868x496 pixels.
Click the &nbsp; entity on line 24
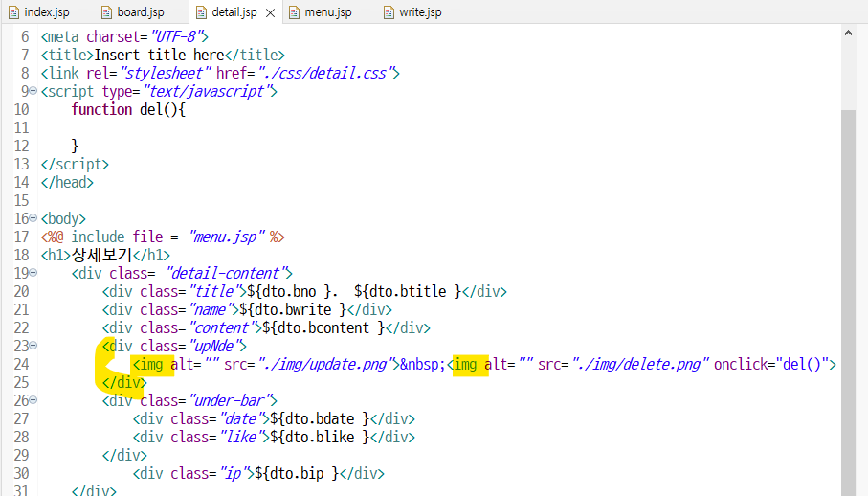422,364
